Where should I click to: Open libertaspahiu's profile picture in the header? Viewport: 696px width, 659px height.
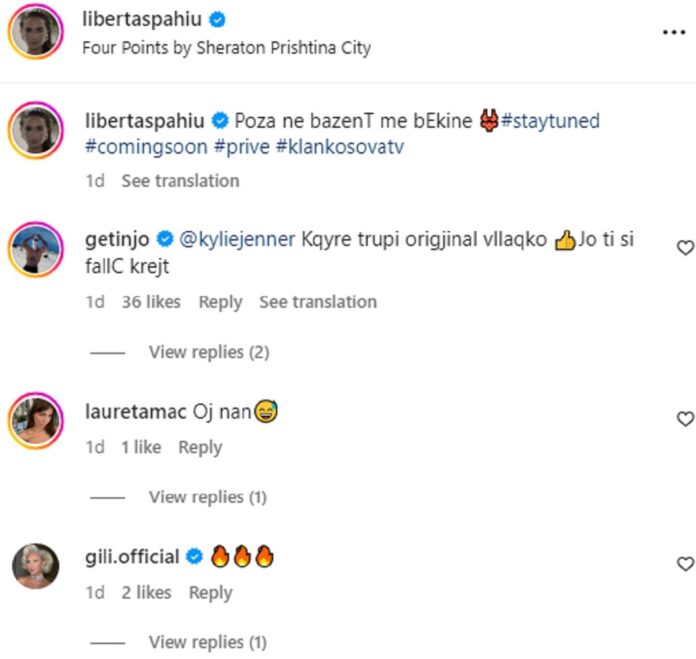(36, 33)
